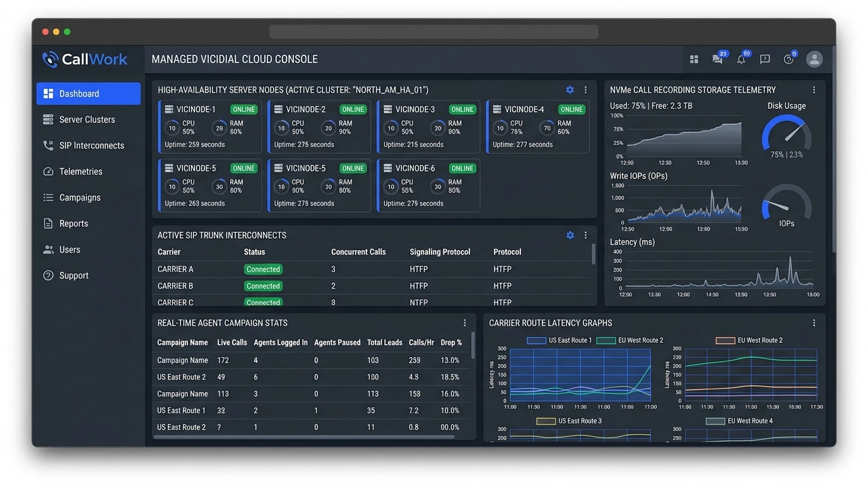The image size is (868, 484).
Task: Click the sync updates icon in header
Action: (789, 59)
